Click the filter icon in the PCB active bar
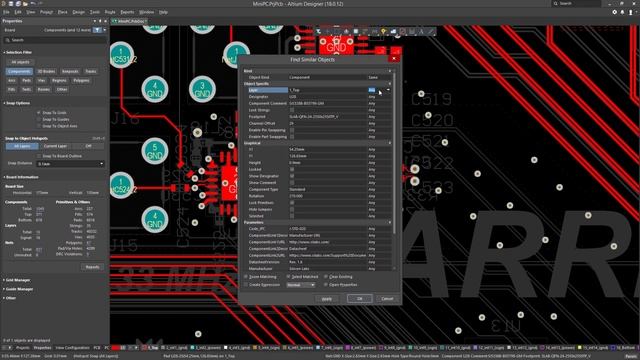The image size is (640, 360). click(318, 31)
